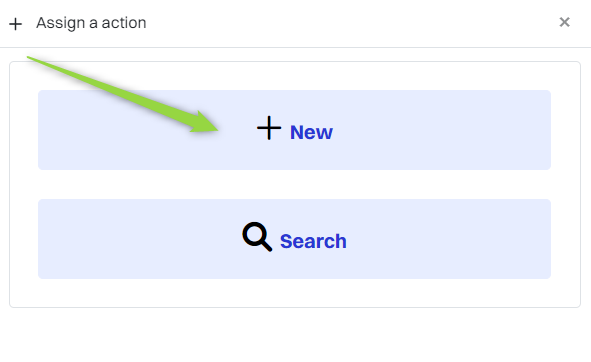Click the blue Search text label
The height and width of the screenshot is (362, 591).
coord(313,241)
